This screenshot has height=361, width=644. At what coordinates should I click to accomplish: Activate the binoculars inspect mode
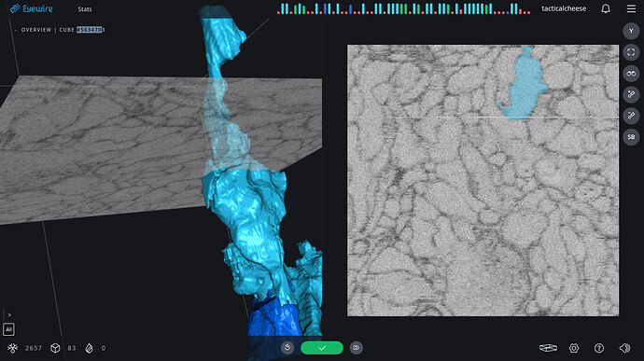pyautogui.click(x=631, y=74)
